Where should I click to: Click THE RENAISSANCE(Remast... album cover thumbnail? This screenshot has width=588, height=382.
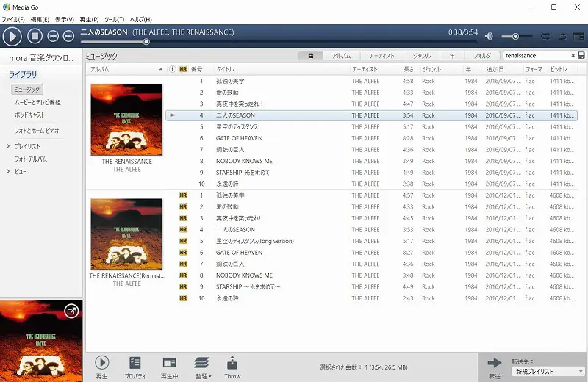pos(126,234)
